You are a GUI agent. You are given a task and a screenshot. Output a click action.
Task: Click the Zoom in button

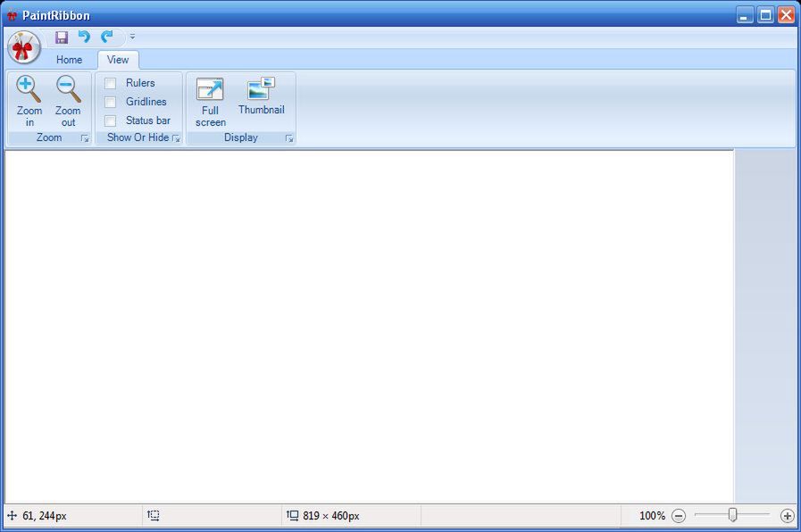[29, 102]
